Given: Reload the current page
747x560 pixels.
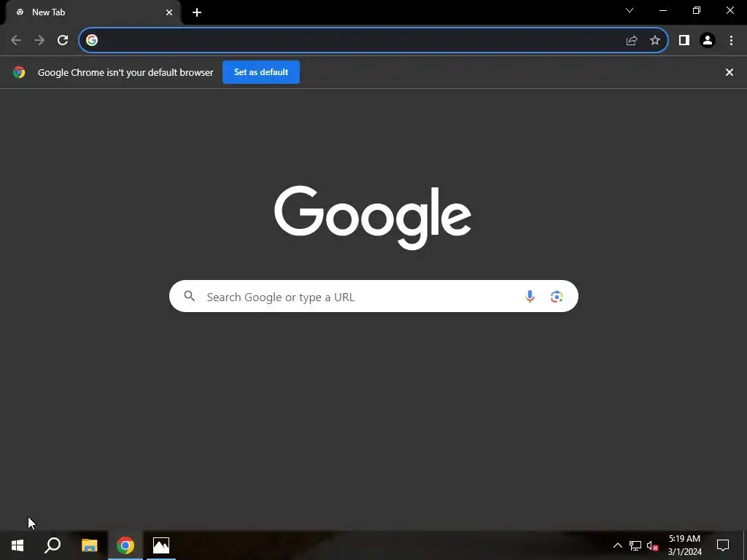Looking at the screenshot, I should 63,41.
